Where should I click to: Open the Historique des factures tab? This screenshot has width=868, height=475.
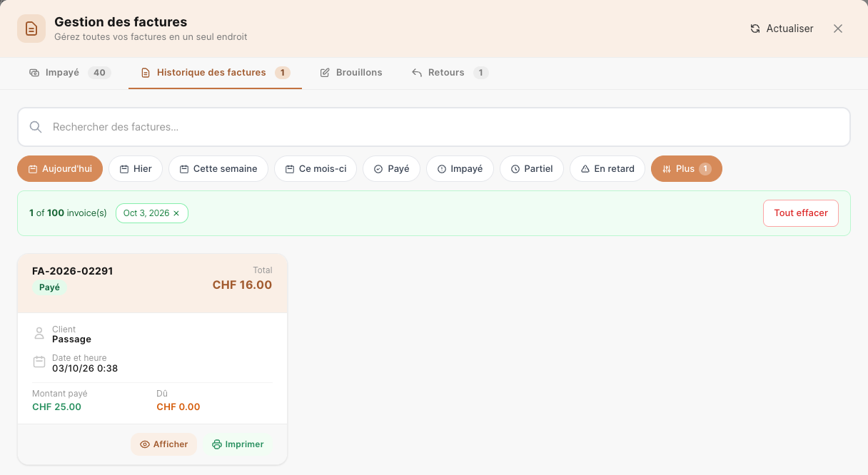pyautogui.click(x=215, y=73)
